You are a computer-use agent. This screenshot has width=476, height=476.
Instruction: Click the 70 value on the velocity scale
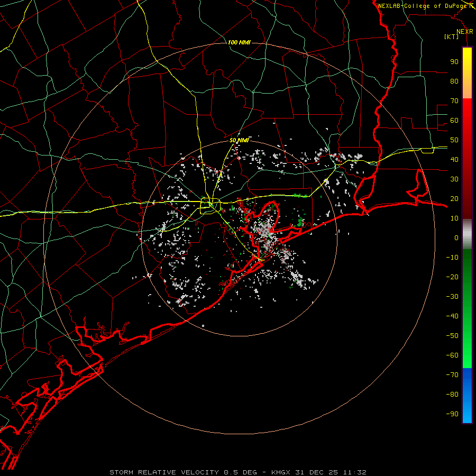(454, 101)
